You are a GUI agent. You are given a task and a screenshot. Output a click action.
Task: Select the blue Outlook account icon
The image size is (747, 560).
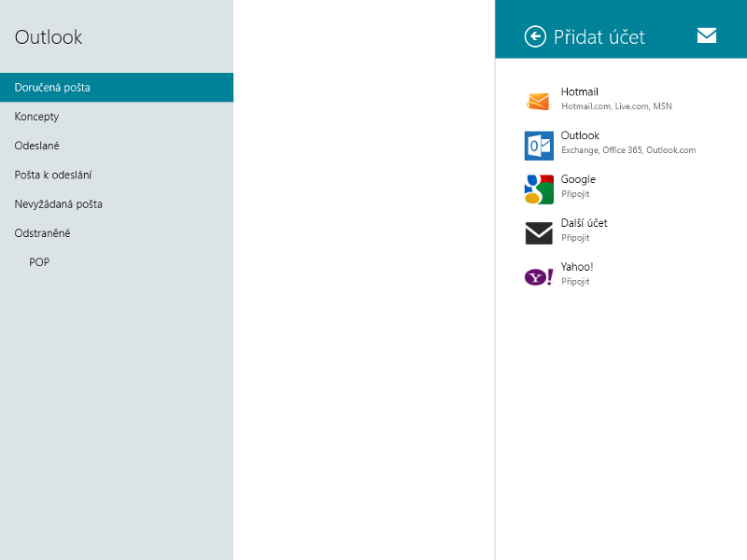[x=539, y=146]
